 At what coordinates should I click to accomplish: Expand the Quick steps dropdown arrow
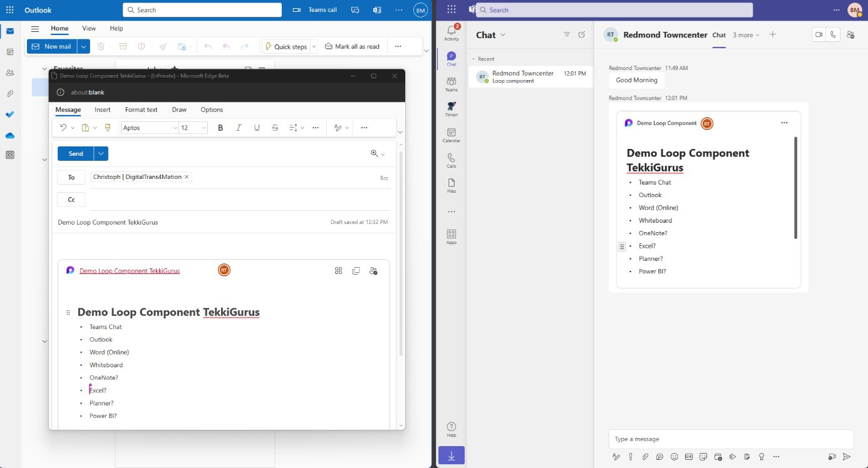(x=314, y=46)
